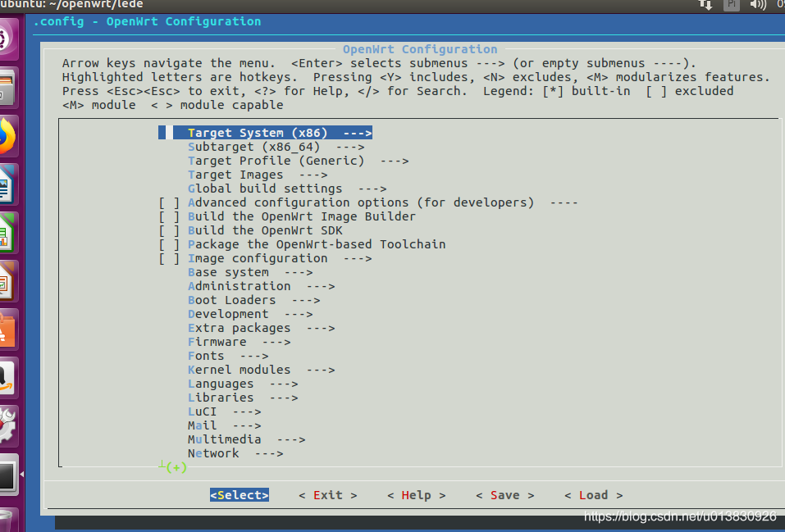Enable Build the OpenWrt Image Builder checkbox
This screenshot has height=532, width=785.
[x=169, y=216]
